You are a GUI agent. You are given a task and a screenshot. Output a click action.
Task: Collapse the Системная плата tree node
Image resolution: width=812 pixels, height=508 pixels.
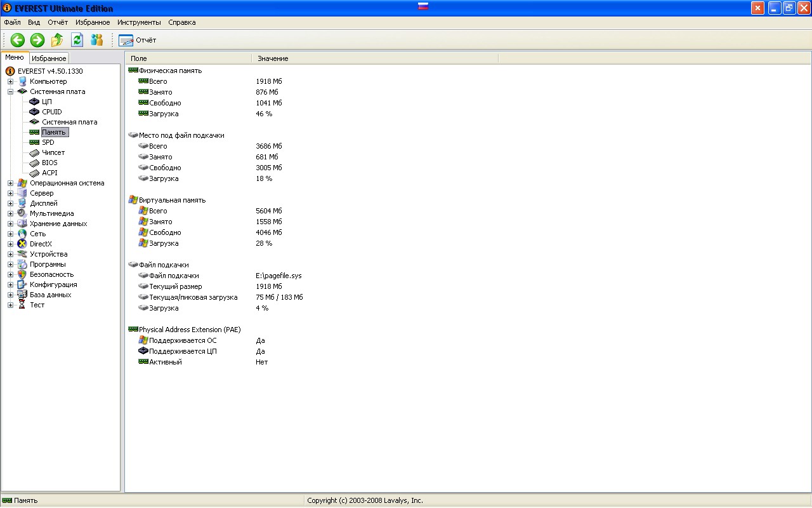(x=10, y=91)
